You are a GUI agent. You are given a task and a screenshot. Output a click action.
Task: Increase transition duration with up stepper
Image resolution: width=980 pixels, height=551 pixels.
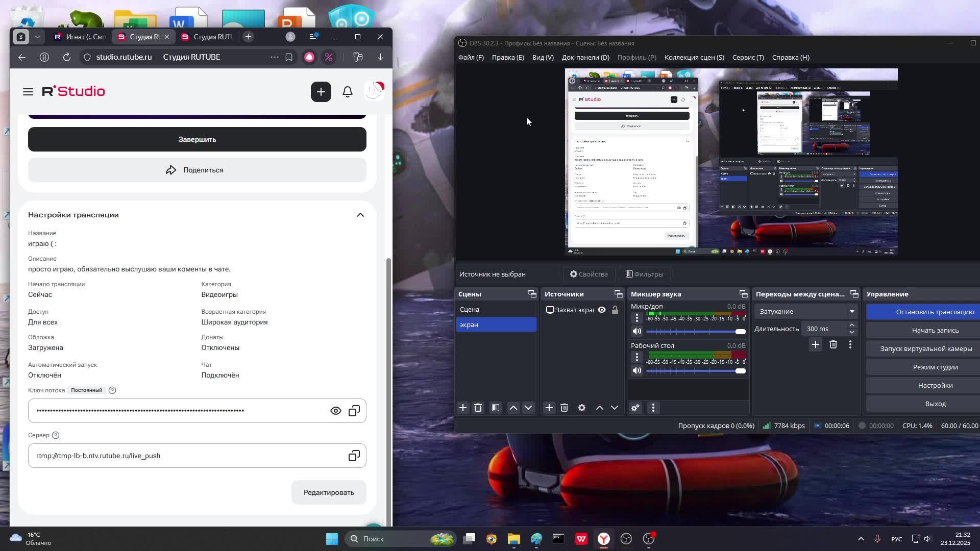[x=851, y=325]
